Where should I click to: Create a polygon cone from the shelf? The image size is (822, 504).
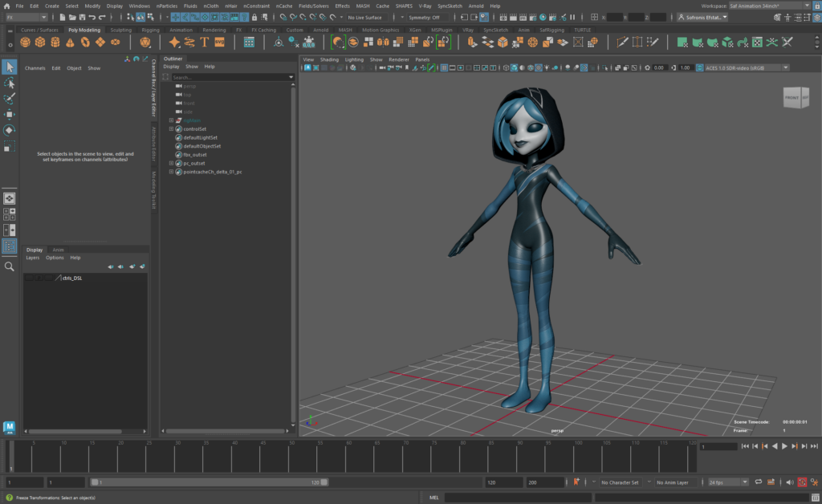click(x=70, y=42)
